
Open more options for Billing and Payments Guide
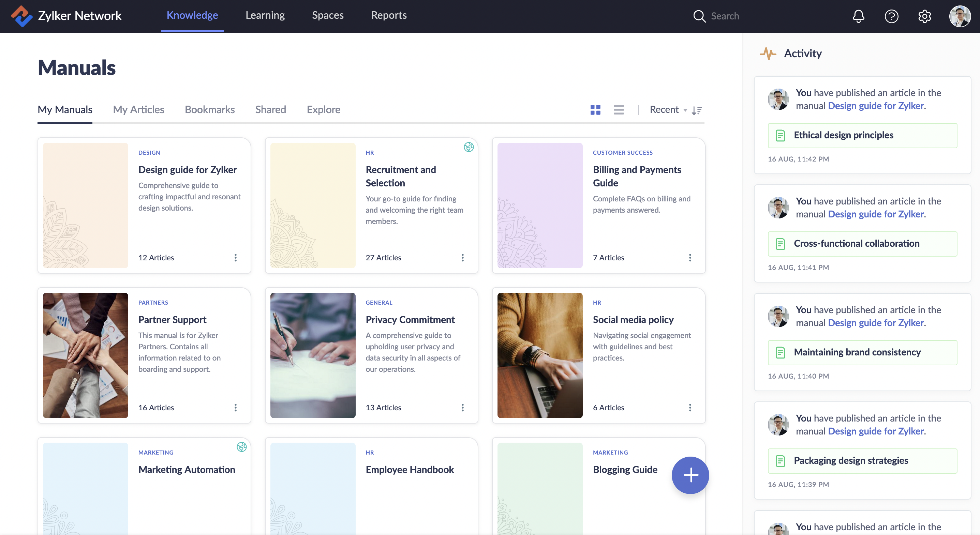pyautogui.click(x=690, y=258)
